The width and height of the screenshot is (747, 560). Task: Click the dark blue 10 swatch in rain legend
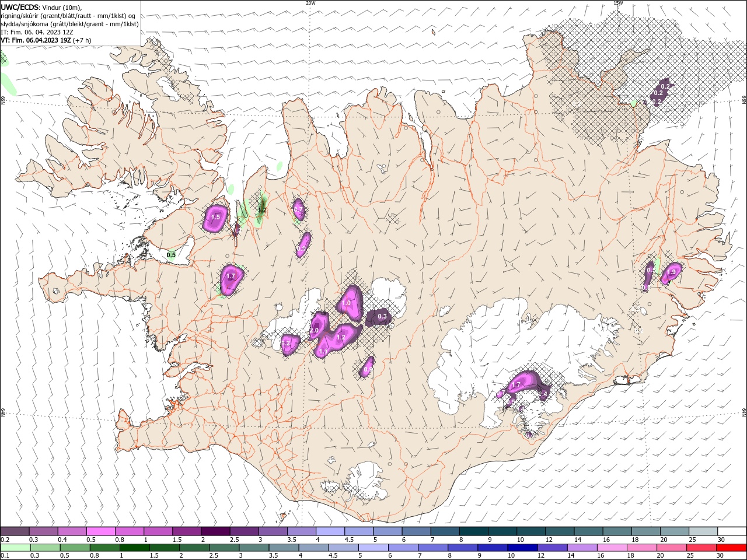(x=522, y=548)
